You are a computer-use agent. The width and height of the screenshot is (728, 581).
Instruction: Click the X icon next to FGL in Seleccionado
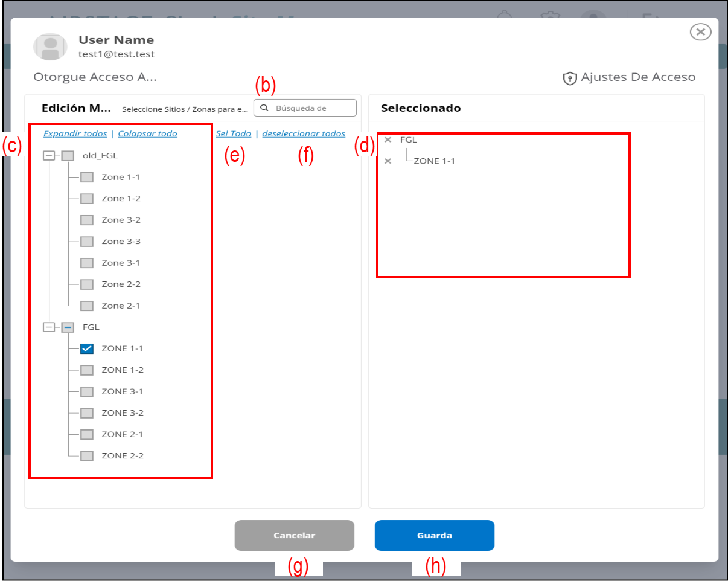(x=388, y=140)
